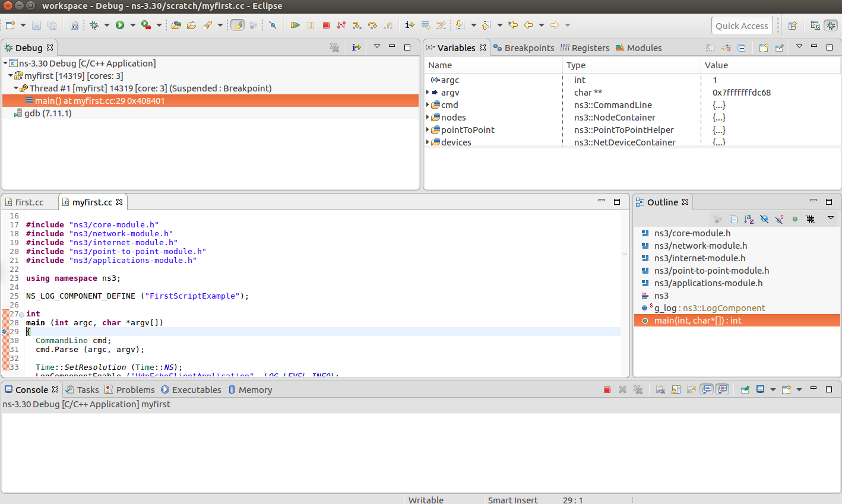Launch a debug session with the bug icon
842x504 pixels.
(x=94, y=25)
